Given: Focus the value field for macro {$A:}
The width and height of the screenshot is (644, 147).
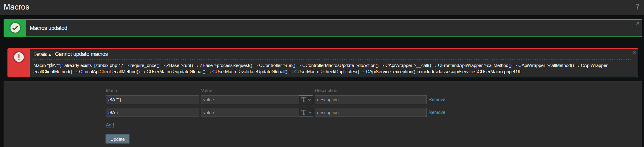Looking at the screenshot, I should [249, 113].
